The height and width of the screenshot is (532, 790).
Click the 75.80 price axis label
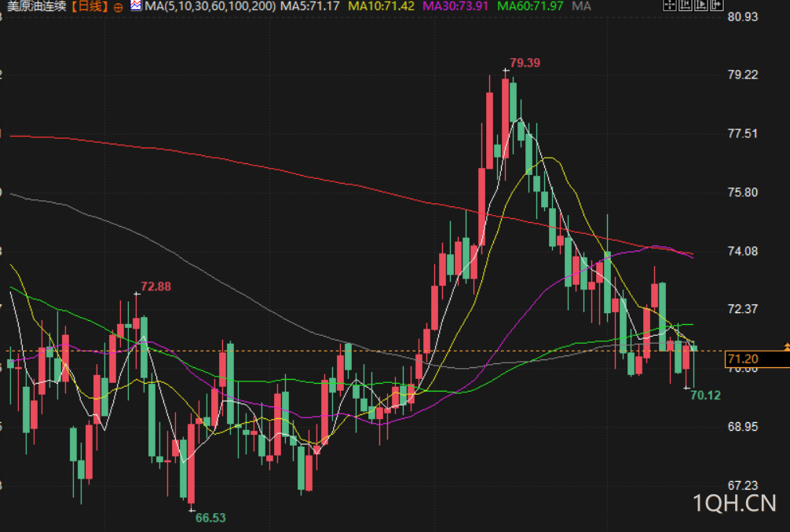[x=743, y=192]
